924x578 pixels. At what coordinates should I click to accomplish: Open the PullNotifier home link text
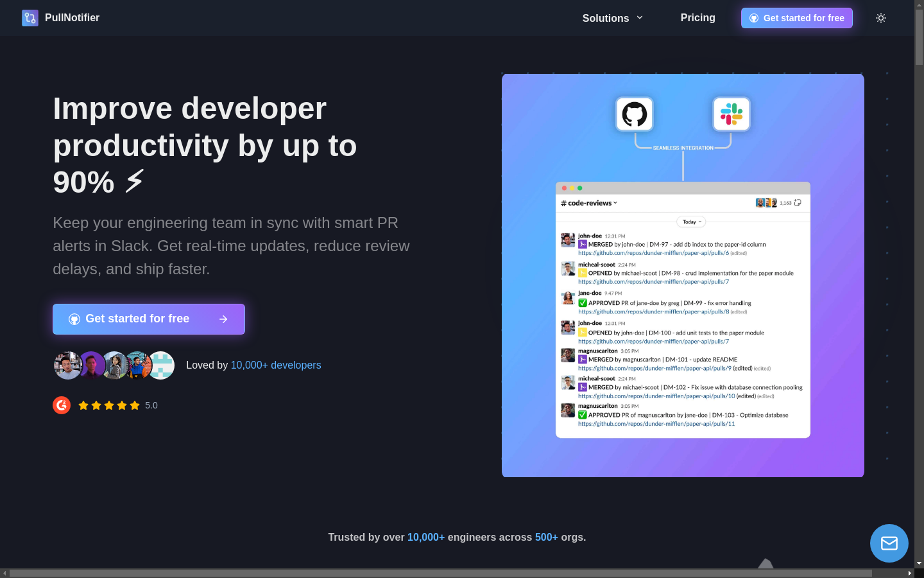72,18
